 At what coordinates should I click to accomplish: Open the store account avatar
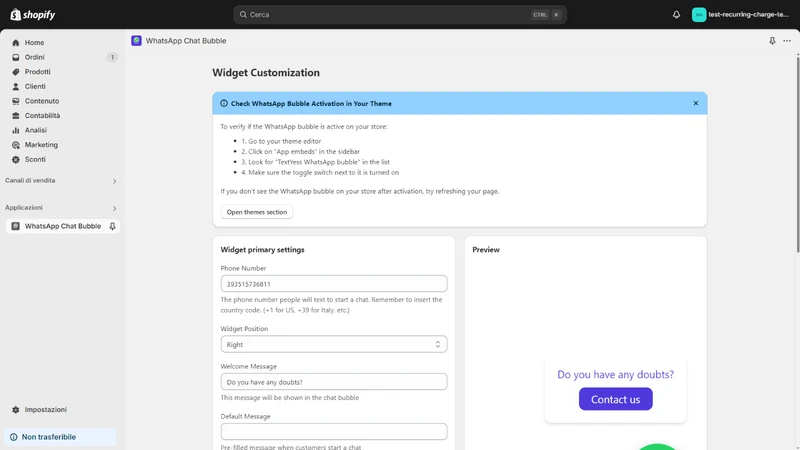(698, 15)
